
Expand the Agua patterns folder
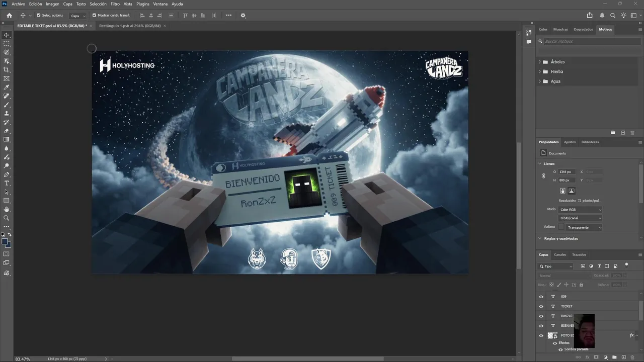540,81
